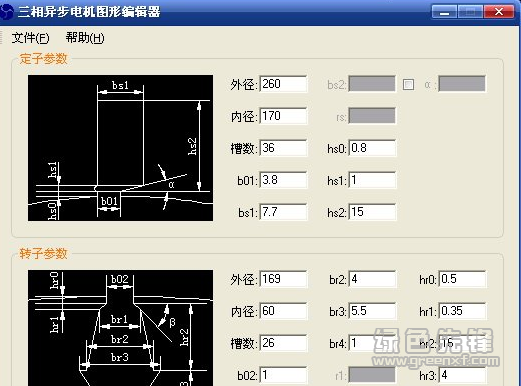The height and width of the screenshot is (386, 521).
Task: Toggle the checkbox beside bs2 field
Action: click(408, 84)
